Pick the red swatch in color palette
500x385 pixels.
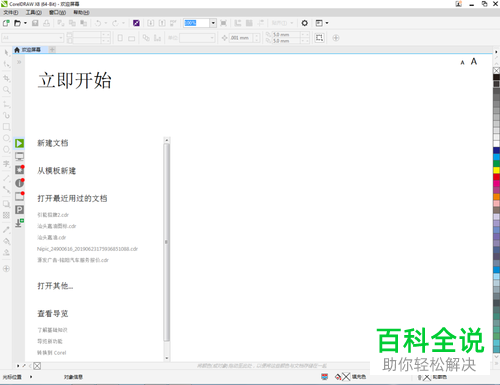pos(497,177)
